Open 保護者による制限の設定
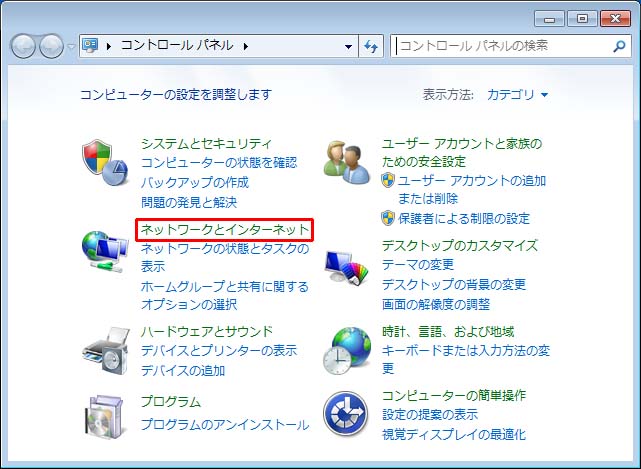641x469 pixels. [x=464, y=218]
